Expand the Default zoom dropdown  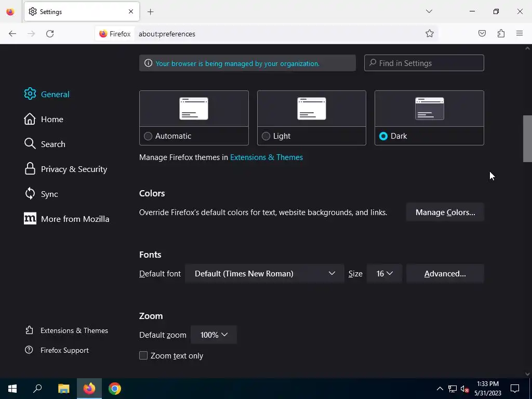214,335
